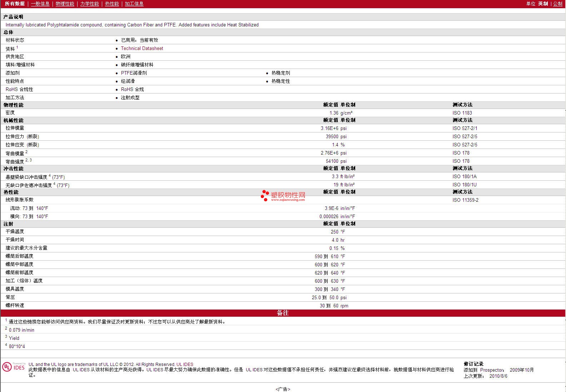
Task: Click the ISO 1183 test method for 密度
Action: pos(462,113)
